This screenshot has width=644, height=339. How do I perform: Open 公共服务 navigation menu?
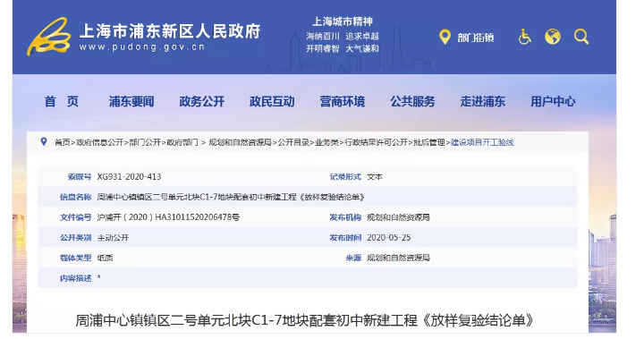click(412, 101)
